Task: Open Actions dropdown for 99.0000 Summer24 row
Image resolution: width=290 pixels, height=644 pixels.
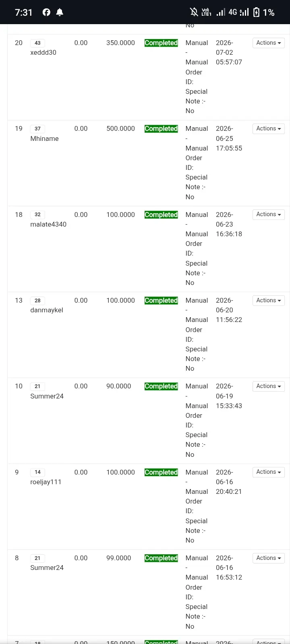Action: (x=269, y=558)
